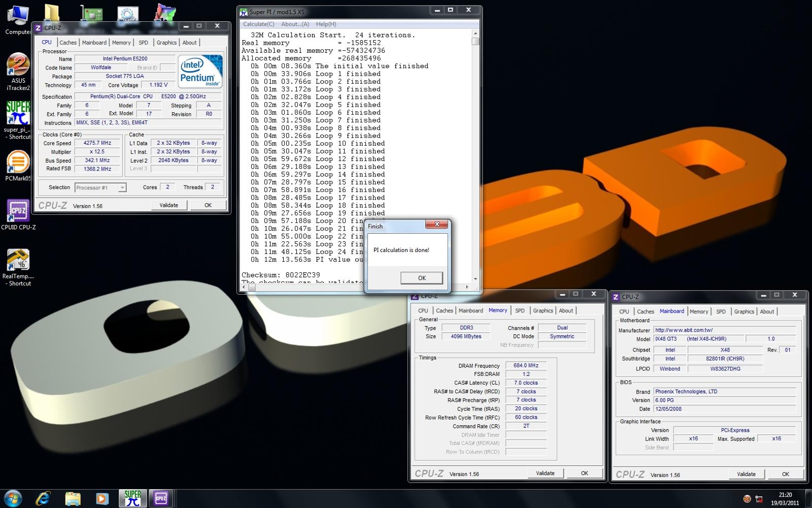The height and width of the screenshot is (508, 812).
Task: Click the Core Voltage value 1.192 V
Action: 158,85
